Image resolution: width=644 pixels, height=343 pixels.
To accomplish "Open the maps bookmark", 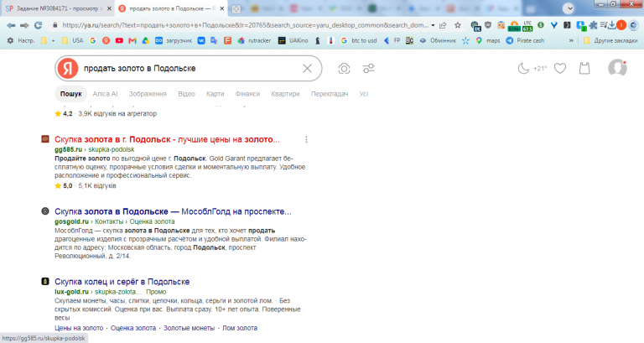I will 487,40.
